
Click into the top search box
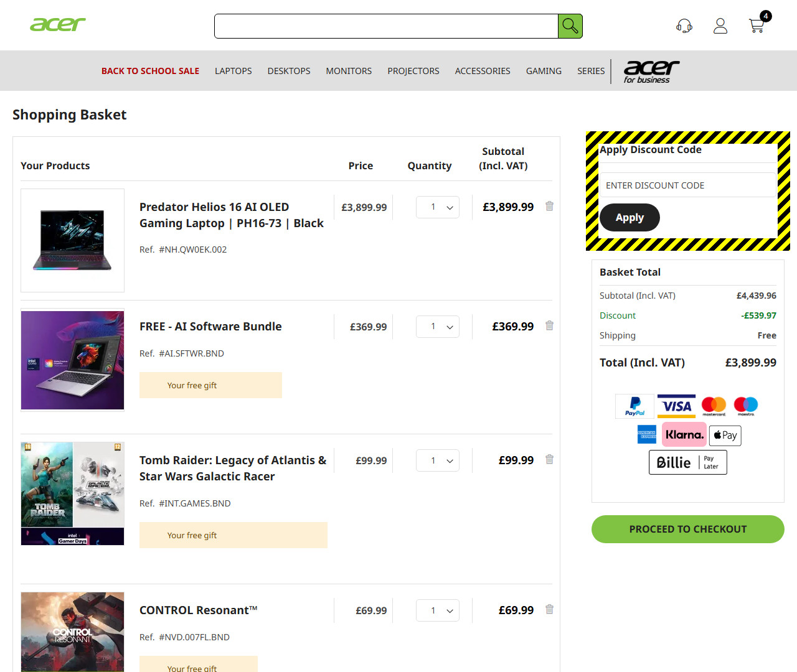point(386,26)
